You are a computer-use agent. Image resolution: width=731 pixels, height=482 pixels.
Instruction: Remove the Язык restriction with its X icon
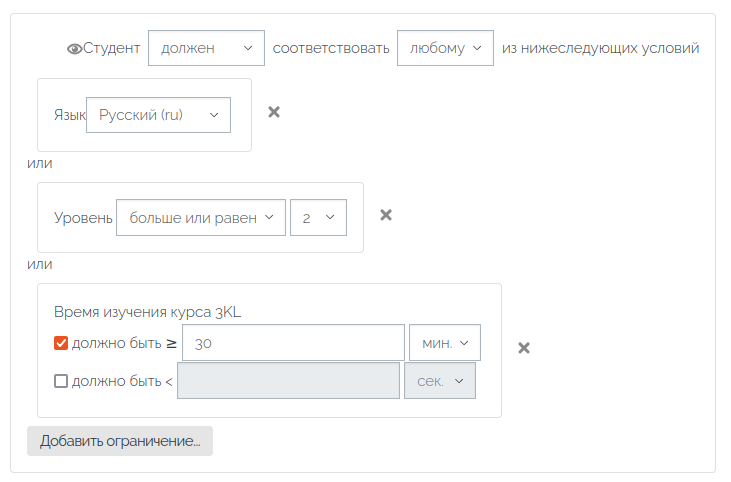[274, 112]
